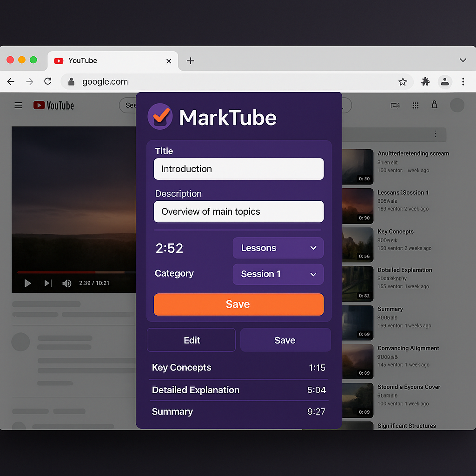Click the YouTube logo
Image resolution: width=476 pixels, height=476 pixels.
point(53,106)
